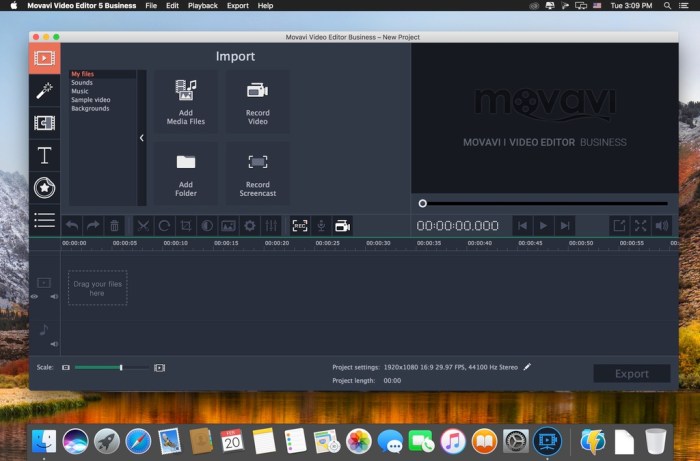Open the Export menu in menu bar
This screenshot has height=461, width=700.
click(238, 6)
